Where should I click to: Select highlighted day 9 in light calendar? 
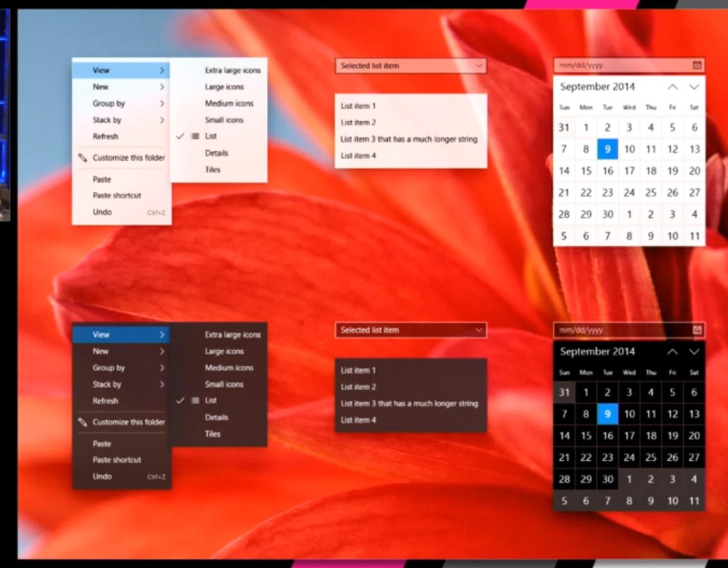pyautogui.click(x=608, y=149)
